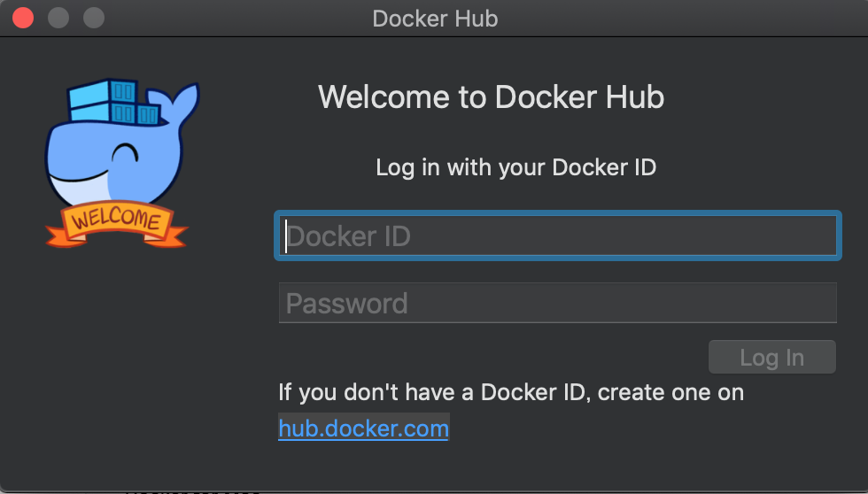868x494 pixels.
Task: Click the zoom window button
Action: [x=94, y=19]
